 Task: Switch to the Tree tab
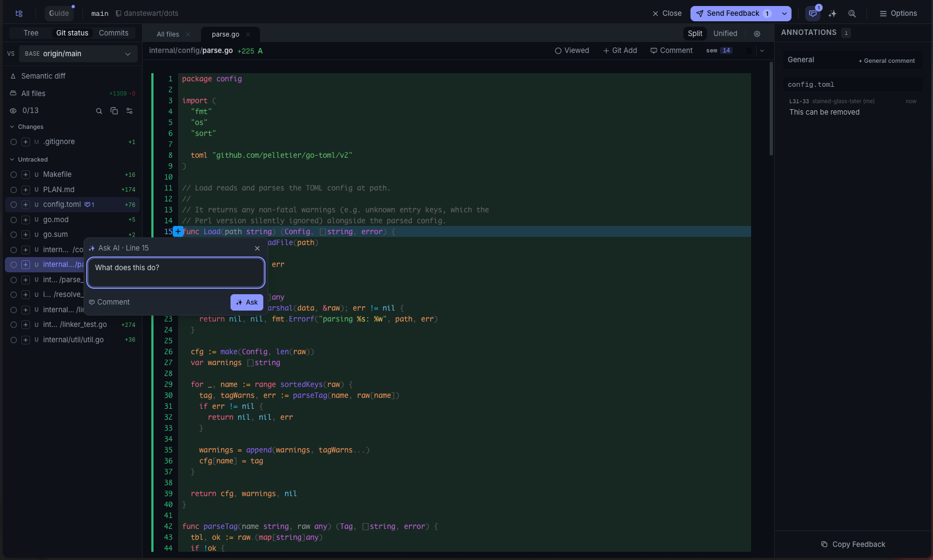click(31, 33)
